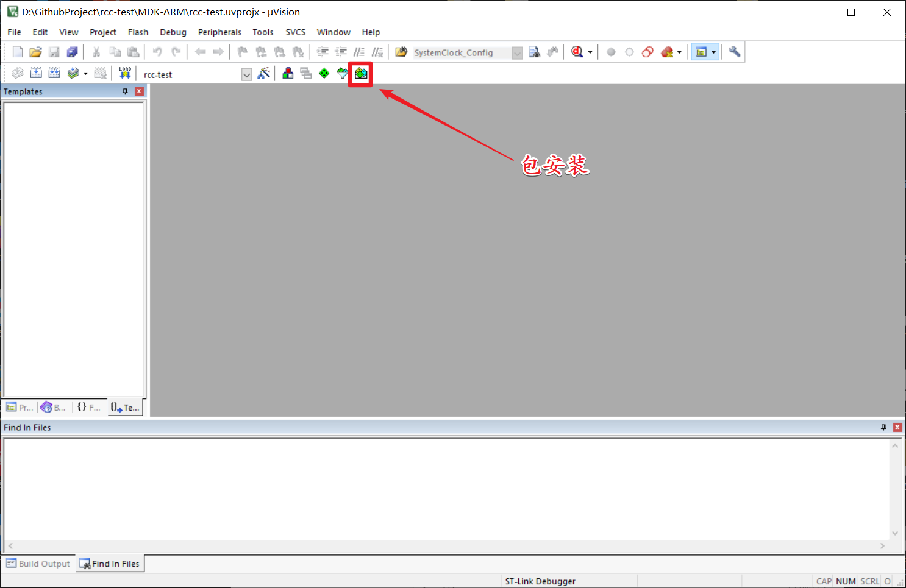The image size is (906, 588).
Task: Cut selection with the scissors icon
Action: [x=96, y=52]
